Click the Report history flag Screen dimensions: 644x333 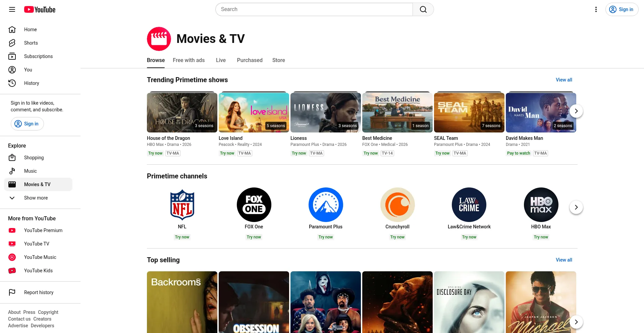coord(12,292)
